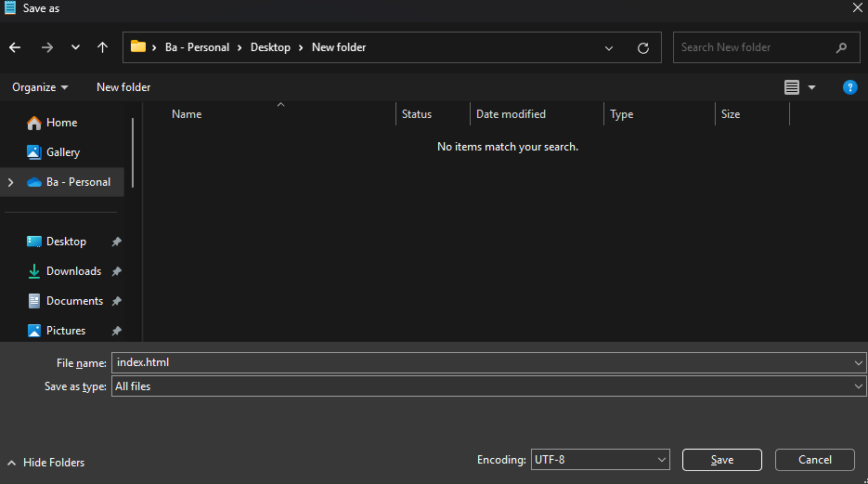
Task: Open recent locations dropdown arrow
Action: coord(75,47)
